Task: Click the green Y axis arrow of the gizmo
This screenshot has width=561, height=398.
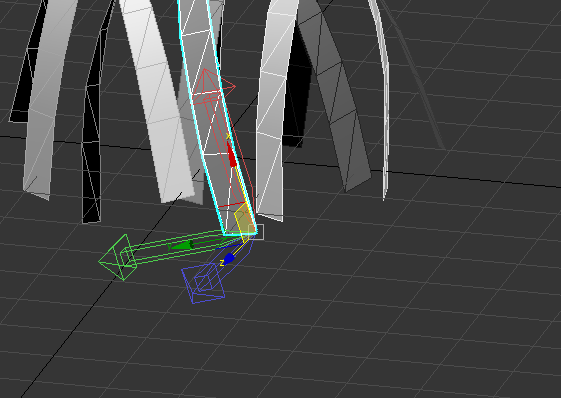Action: (x=182, y=246)
